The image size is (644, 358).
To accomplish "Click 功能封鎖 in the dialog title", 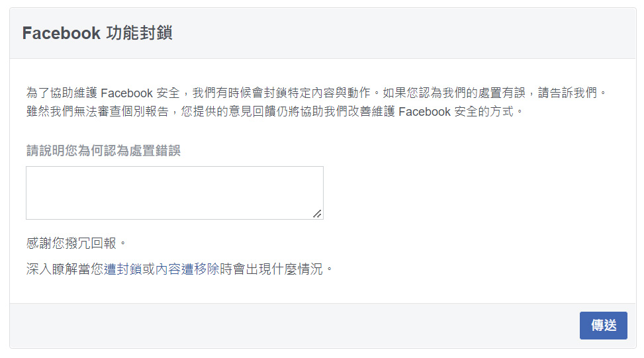I will click(x=139, y=33).
